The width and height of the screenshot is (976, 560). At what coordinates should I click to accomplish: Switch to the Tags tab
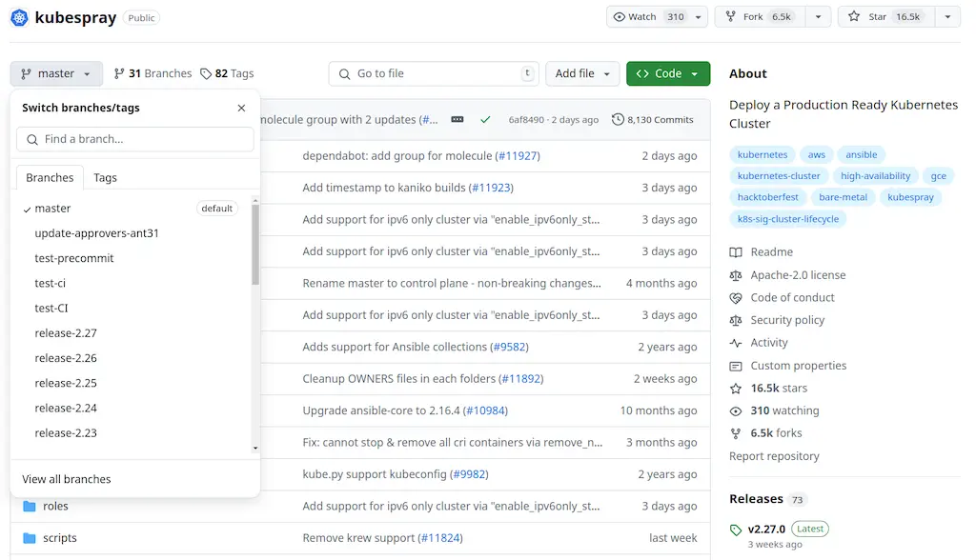coord(105,178)
